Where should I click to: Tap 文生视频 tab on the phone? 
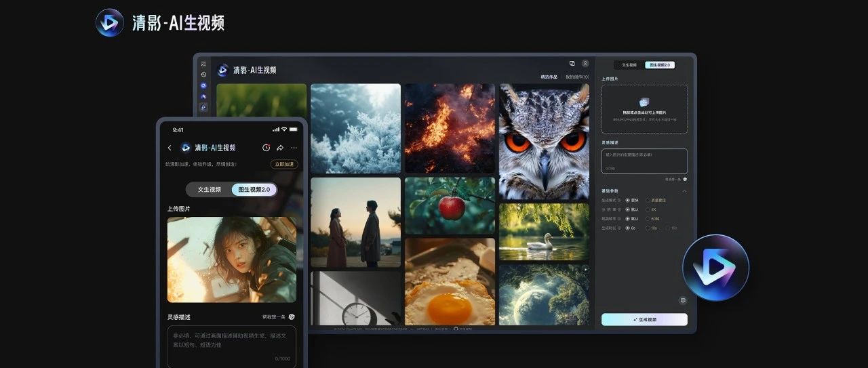click(x=209, y=190)
